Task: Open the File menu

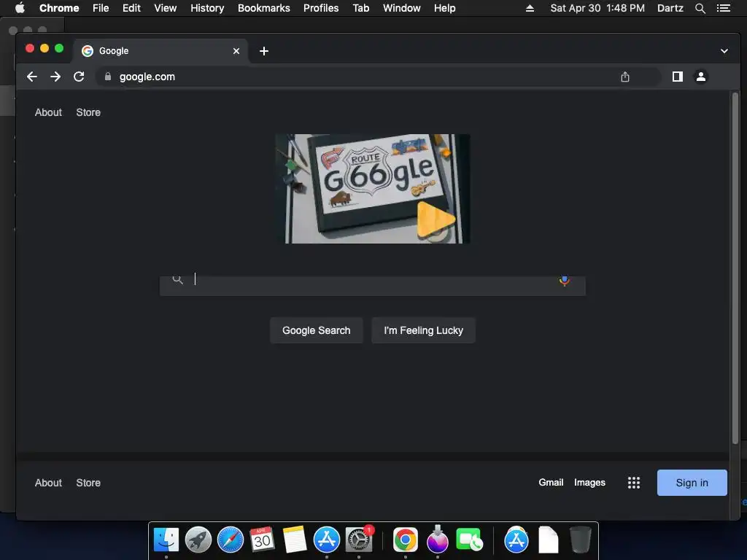Action: [x=101, y=8]
